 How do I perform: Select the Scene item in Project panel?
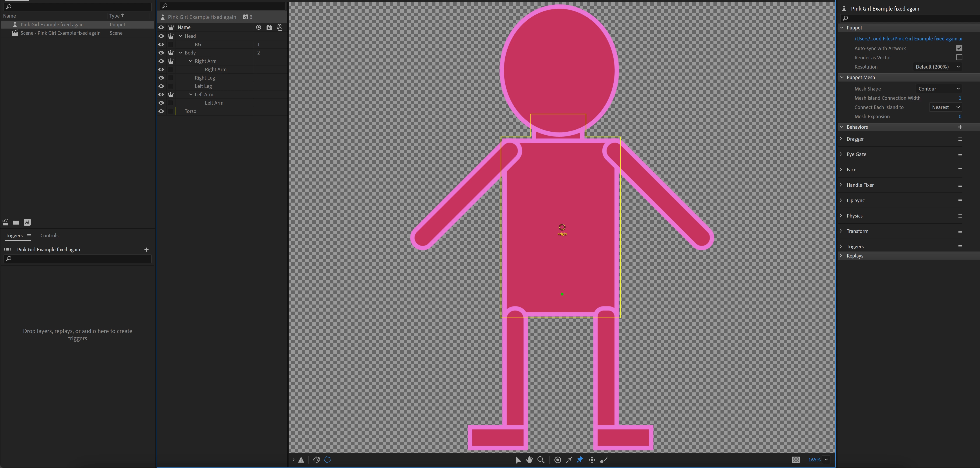pyautogui.click(x=60, y=33)
